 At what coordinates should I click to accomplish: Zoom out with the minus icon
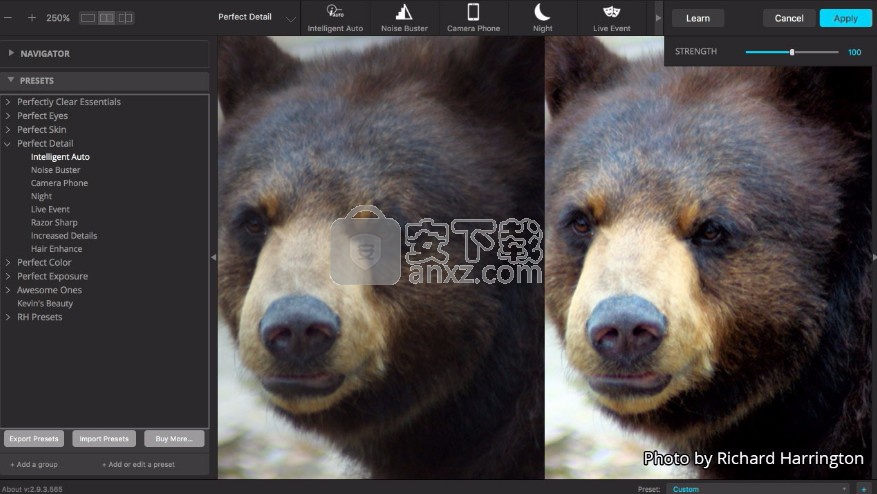[x=8, y=18]
